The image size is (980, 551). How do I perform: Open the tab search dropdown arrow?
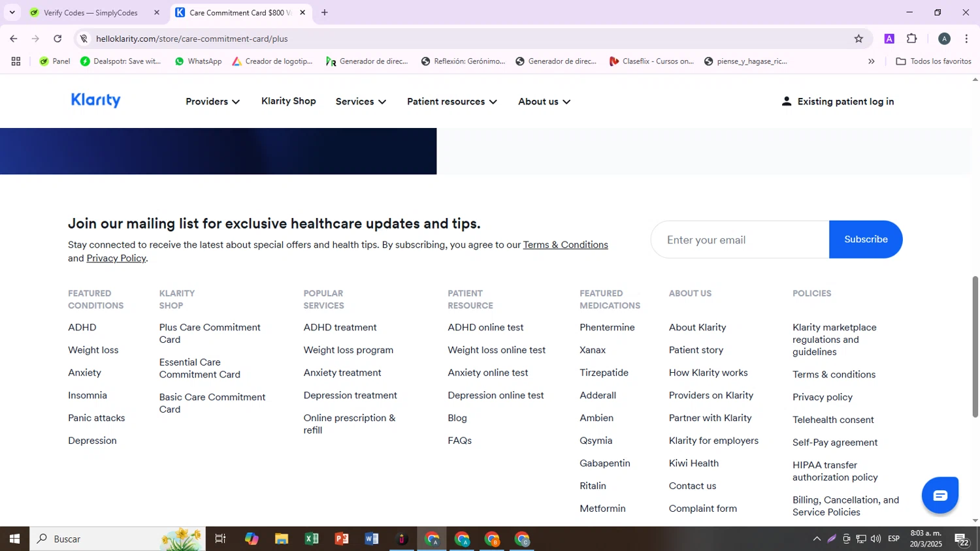[x=12, y=12]
